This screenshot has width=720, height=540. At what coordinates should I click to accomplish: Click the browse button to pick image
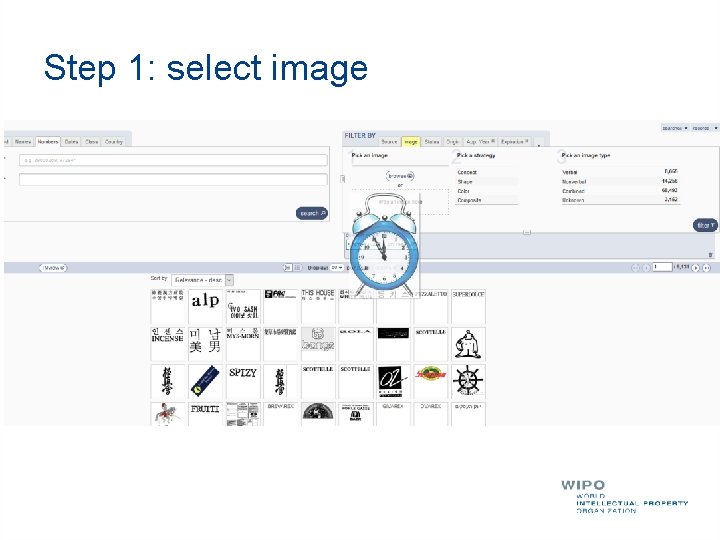[400, 176]
